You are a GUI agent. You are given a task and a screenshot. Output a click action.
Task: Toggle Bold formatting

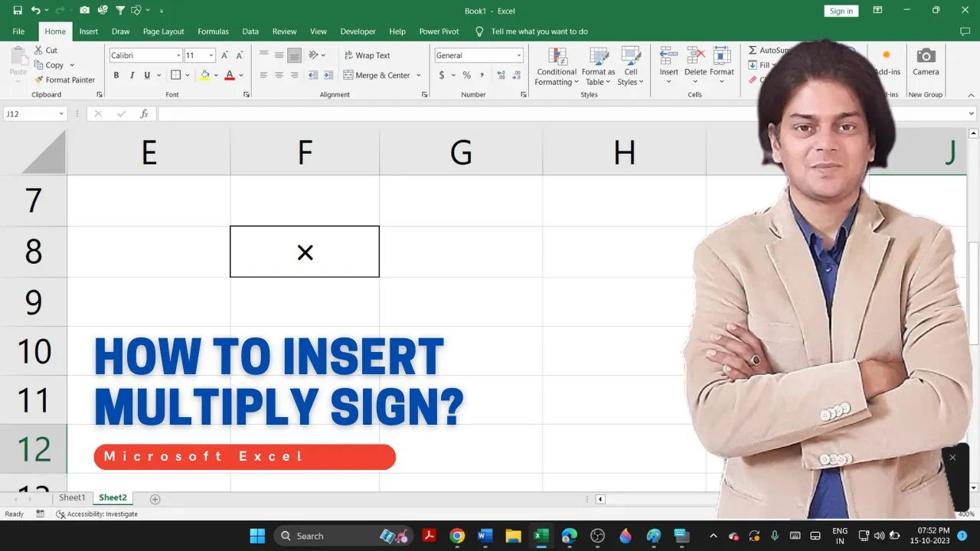116,75
